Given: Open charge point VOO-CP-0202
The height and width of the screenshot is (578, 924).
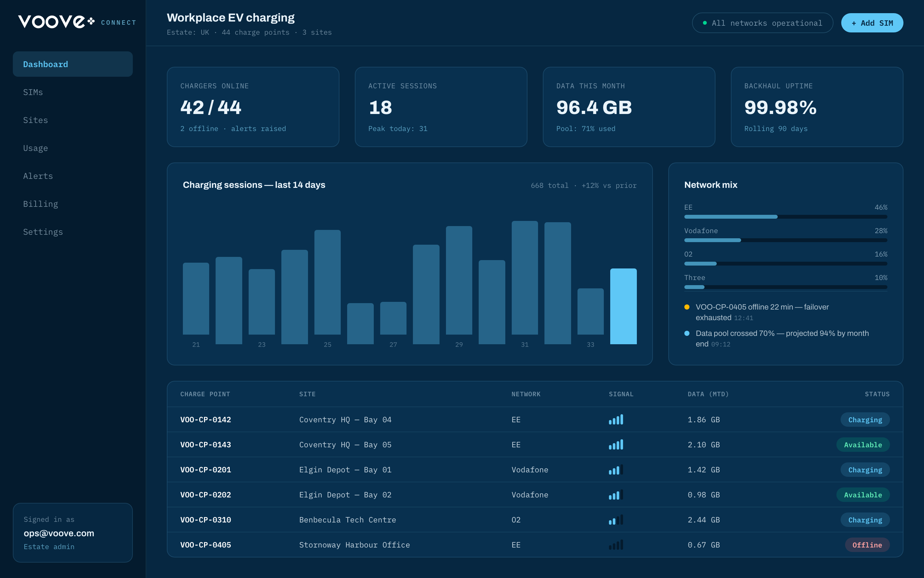Looking at the screenshot, I should [x=205, y=495].
